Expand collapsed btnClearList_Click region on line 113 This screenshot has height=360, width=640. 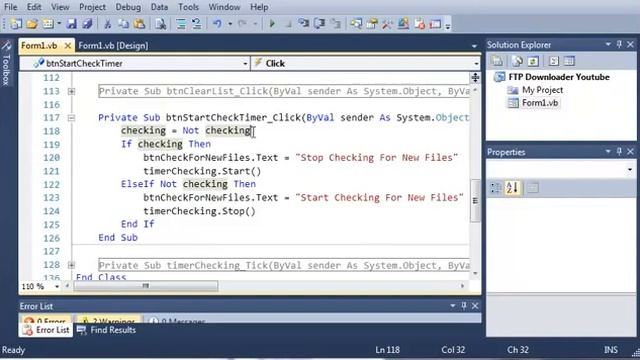tap(71, 91)
